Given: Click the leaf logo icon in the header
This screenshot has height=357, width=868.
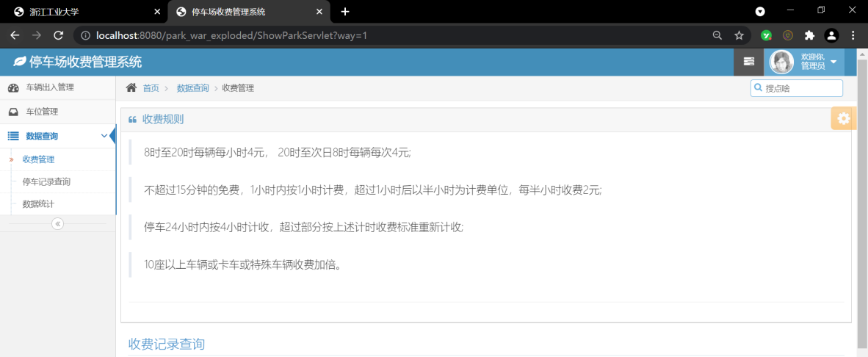Looking at the screenshot, I should (x=19, y=62).
